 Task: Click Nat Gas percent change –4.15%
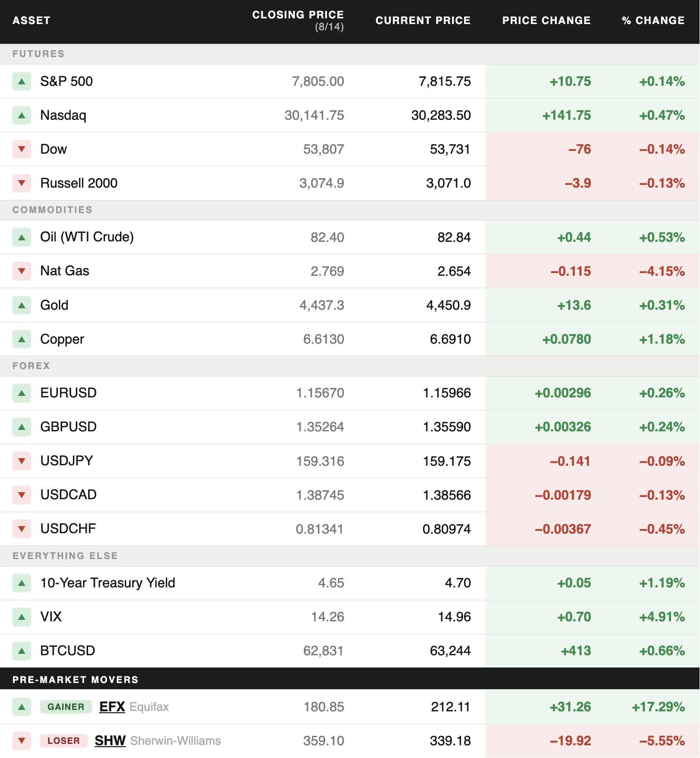click(662, 271)
